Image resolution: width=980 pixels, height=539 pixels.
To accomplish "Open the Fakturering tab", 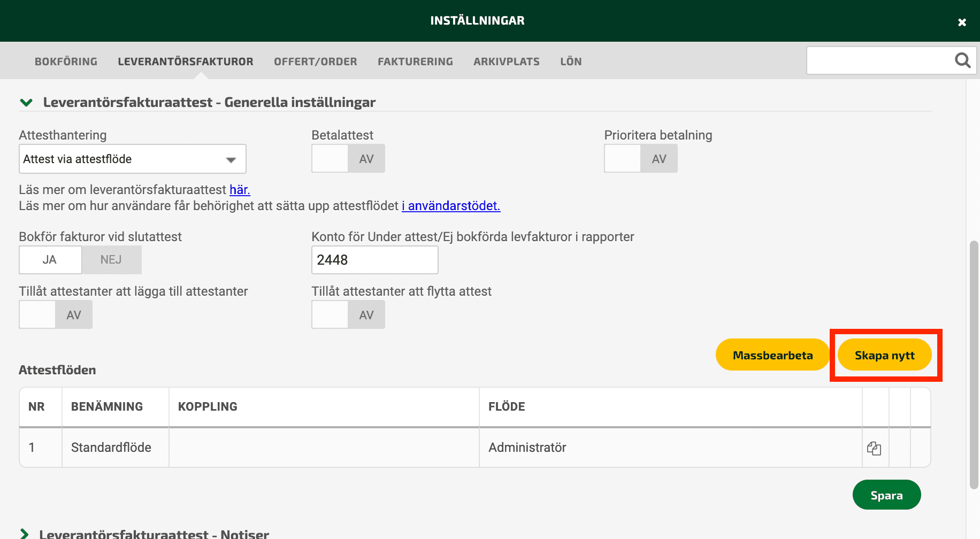I will (415, 61).
